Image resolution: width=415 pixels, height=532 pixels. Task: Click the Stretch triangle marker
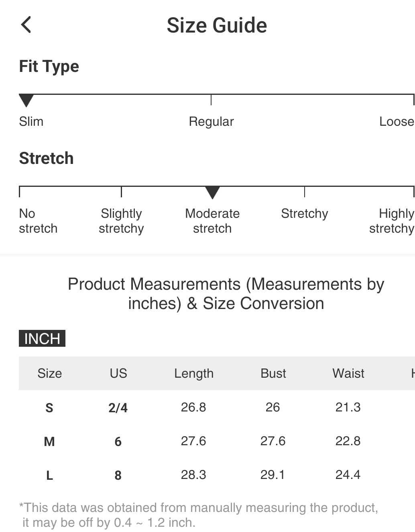coord(212,192)
